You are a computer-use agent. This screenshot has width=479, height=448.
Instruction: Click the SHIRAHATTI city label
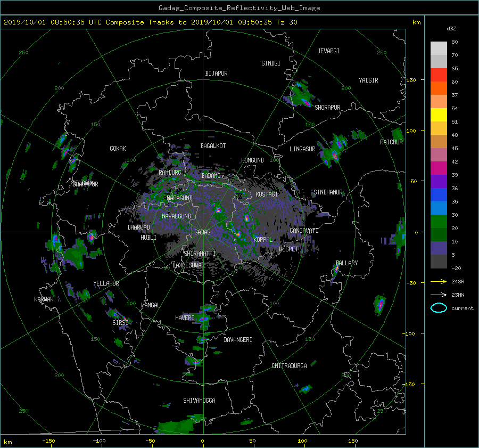[x=200, y=253]
